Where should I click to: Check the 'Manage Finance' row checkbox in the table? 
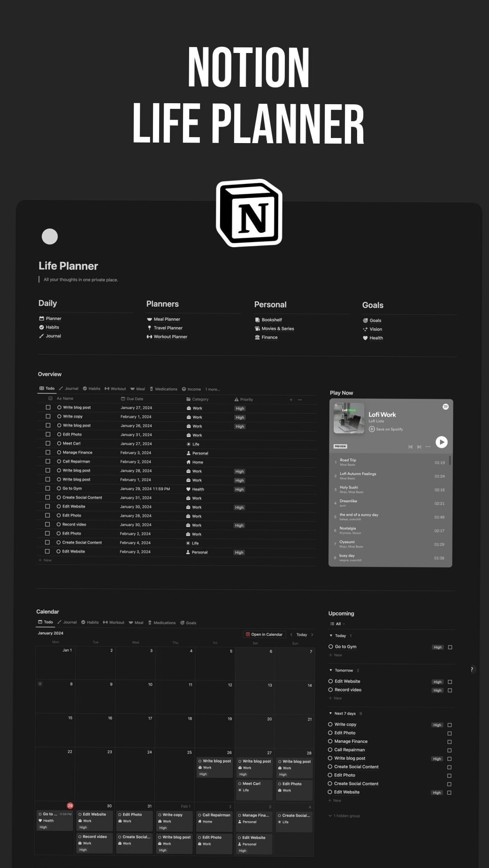pyautogui.click(x=48, y=452)
